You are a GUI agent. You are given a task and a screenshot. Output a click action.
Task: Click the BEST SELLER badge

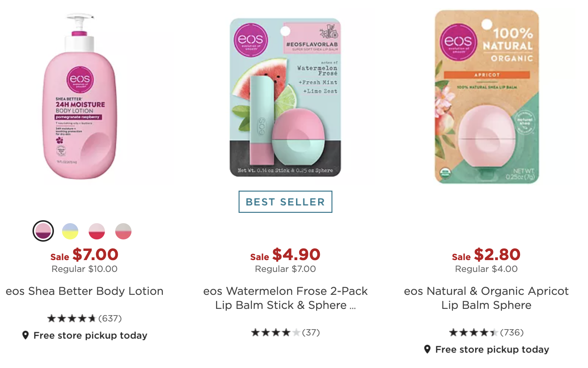click(x=285, y=202)
